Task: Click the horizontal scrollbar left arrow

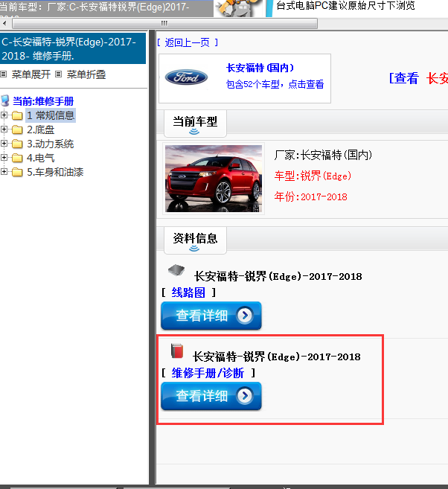Action: [4, 23]
